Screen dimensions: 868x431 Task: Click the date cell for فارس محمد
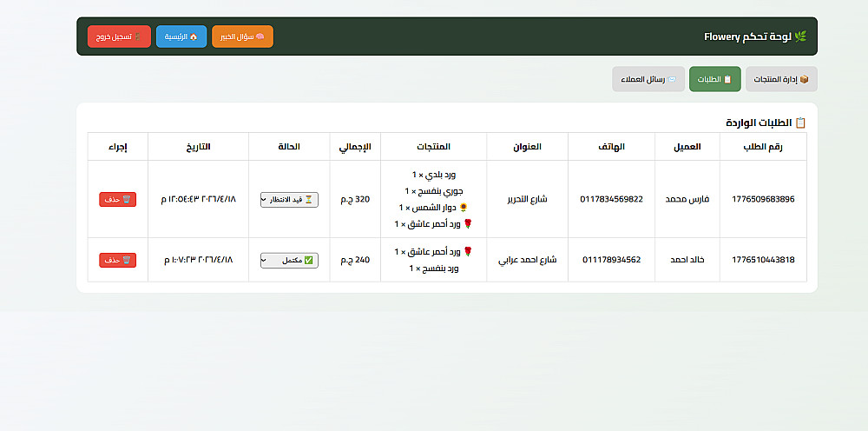coord(198,200)
